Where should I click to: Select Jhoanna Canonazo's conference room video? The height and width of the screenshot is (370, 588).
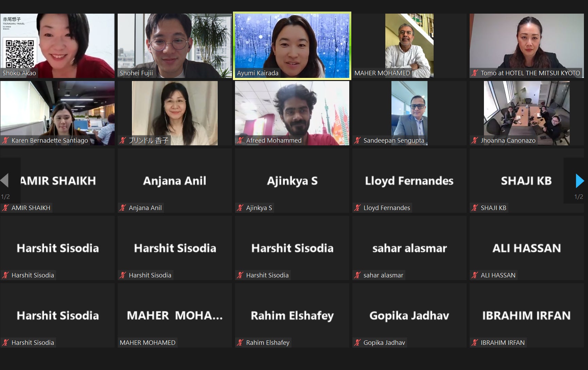tap(527, 113)
